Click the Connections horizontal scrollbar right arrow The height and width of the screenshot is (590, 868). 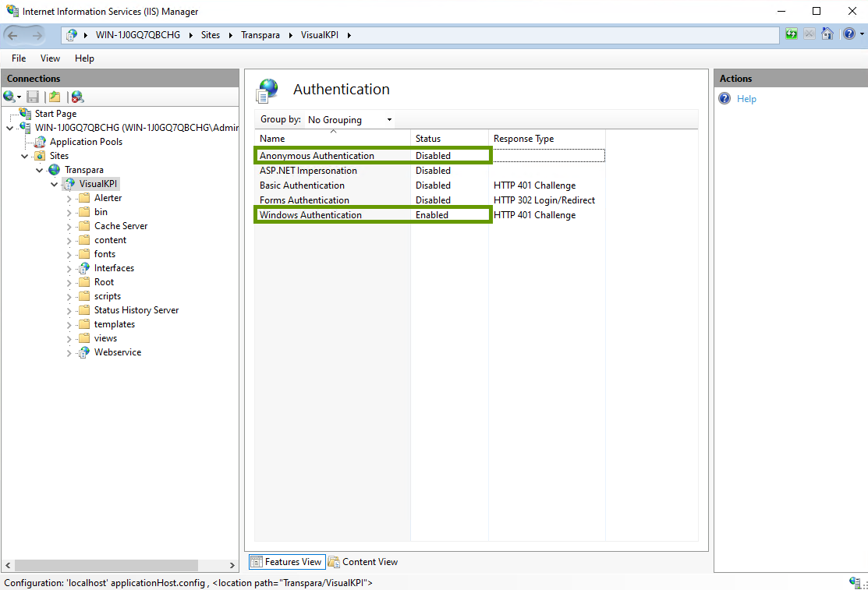click(232, 566)
